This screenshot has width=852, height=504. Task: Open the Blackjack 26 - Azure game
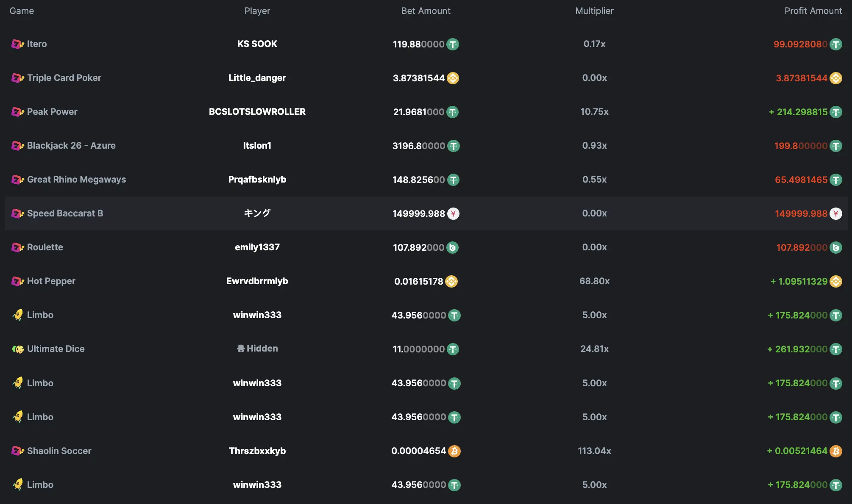[x=71, y=146]
